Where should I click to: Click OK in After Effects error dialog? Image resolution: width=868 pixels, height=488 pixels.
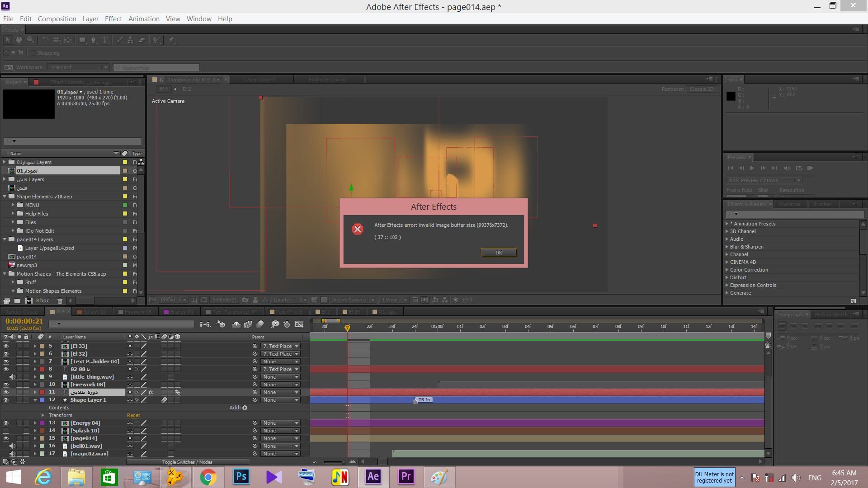click(x=499, y=253)
